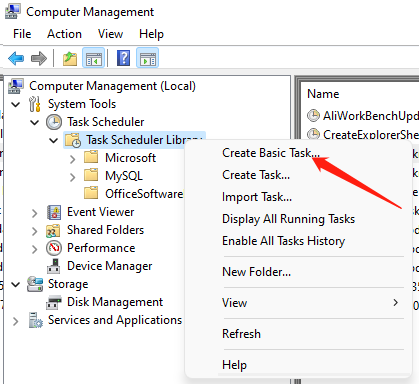Click the Services and Applications icon
Image resolution: width=419 pixels, height=384 pixels.
point(35,320)
